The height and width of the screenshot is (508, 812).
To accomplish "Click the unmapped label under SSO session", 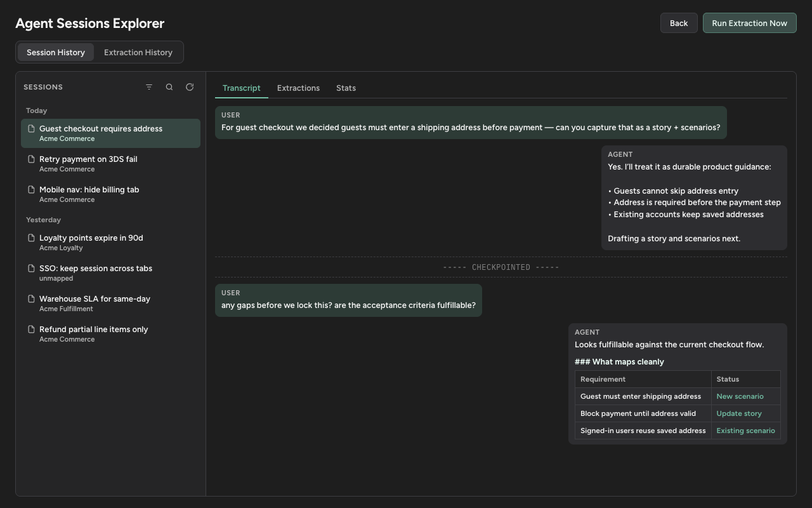I will (56, 278).
